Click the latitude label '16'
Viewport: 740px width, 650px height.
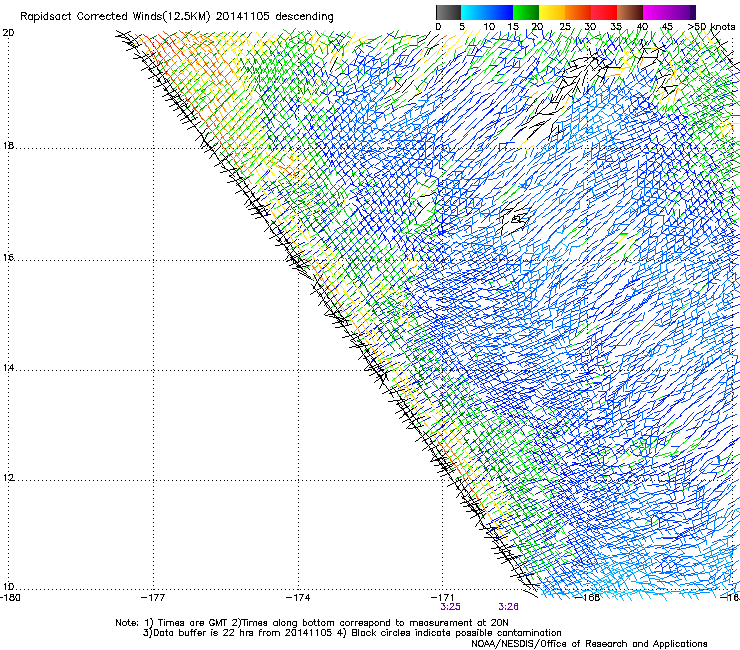pos(8,258)
